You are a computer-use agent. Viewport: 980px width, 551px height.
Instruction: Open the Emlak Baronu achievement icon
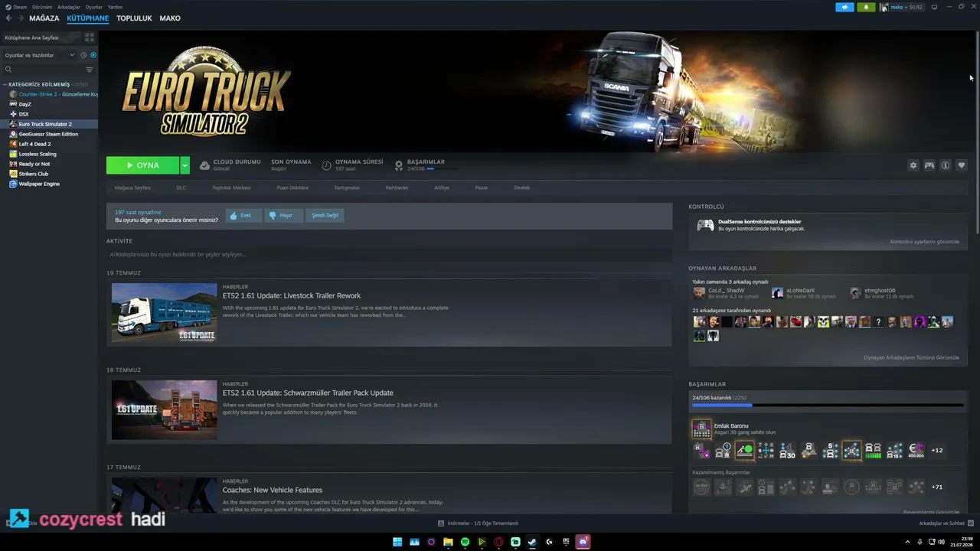701,429
